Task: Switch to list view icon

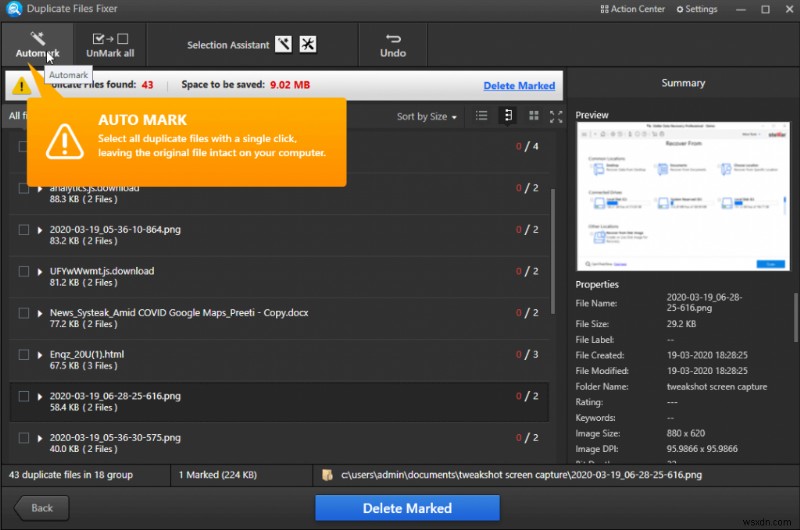Action: coord(481,116)
